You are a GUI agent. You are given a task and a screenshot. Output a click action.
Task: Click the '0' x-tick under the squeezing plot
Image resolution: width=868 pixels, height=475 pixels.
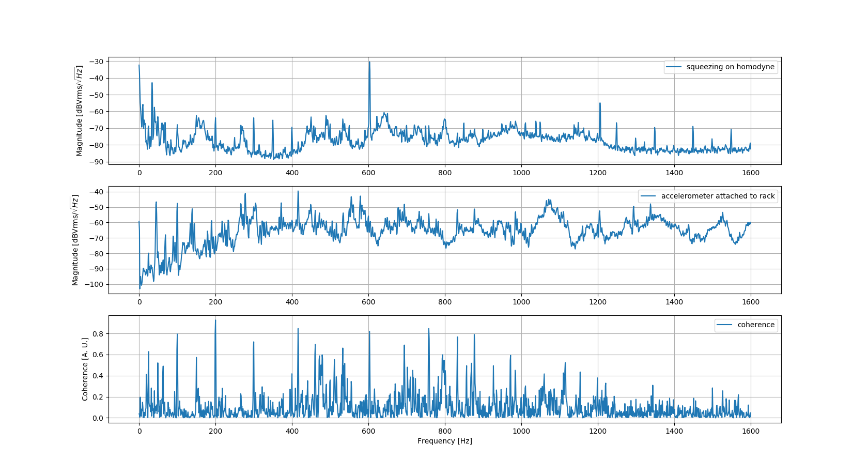[x=139, y=173]
